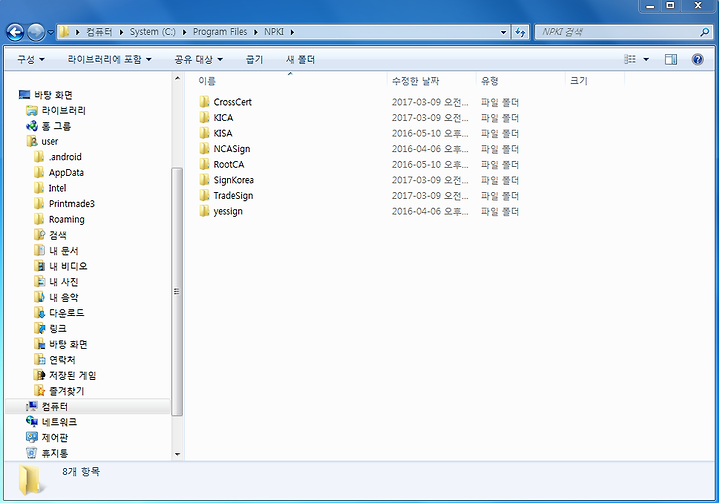
Task: Open 저장된 게임 in the navigation tree
Action: click(73, 375)
